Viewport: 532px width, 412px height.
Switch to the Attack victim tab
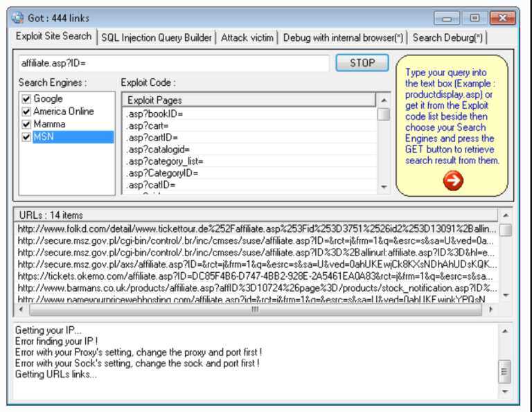pos(247,37)
